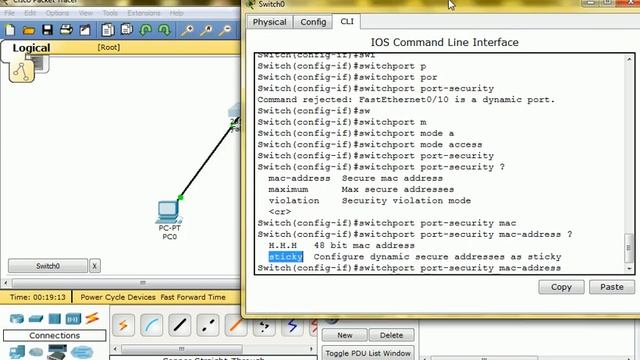
Task: Select the CLI tab in Switch0
Action: [347, 21]
